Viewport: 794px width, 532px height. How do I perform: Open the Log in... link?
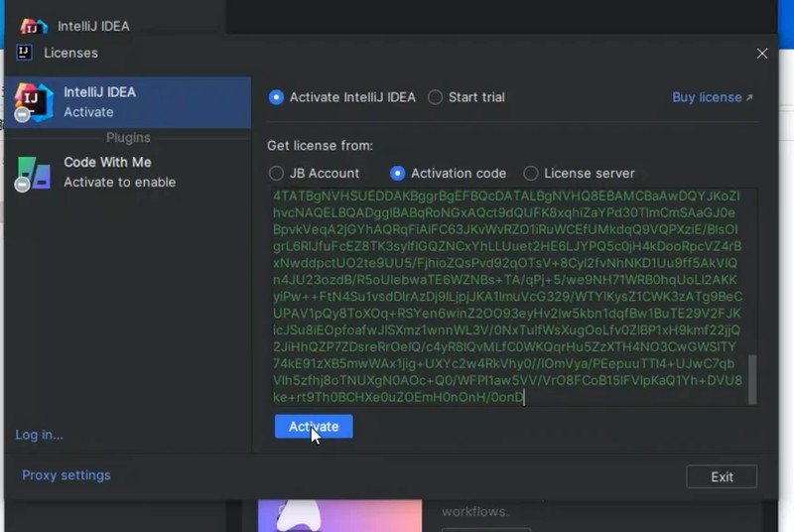point(39,435)
